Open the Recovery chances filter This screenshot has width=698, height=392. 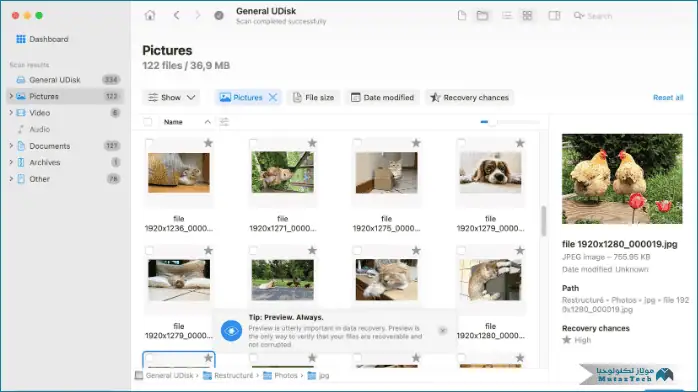point(469,97)
